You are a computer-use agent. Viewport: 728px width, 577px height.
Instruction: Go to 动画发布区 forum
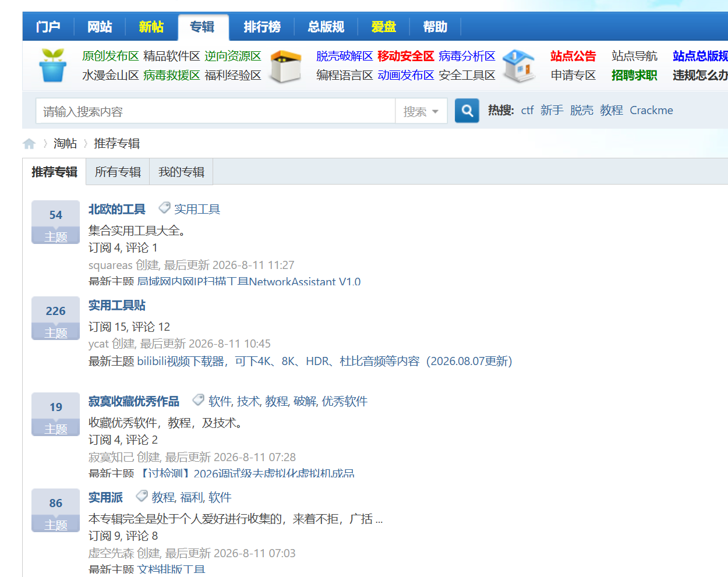point(406,75)
